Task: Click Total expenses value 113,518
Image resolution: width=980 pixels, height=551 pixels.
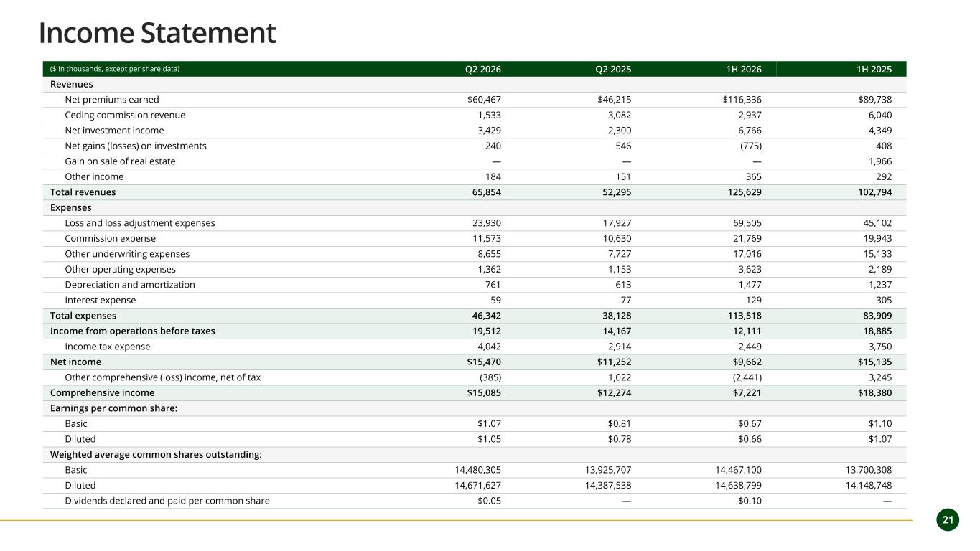Action: [x=745, y=316]
